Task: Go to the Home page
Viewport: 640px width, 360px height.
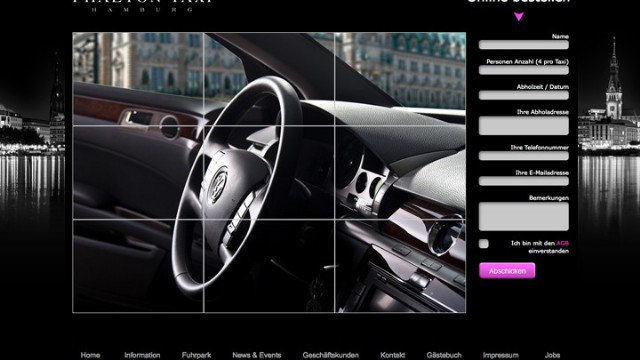Action: (90, 355)
